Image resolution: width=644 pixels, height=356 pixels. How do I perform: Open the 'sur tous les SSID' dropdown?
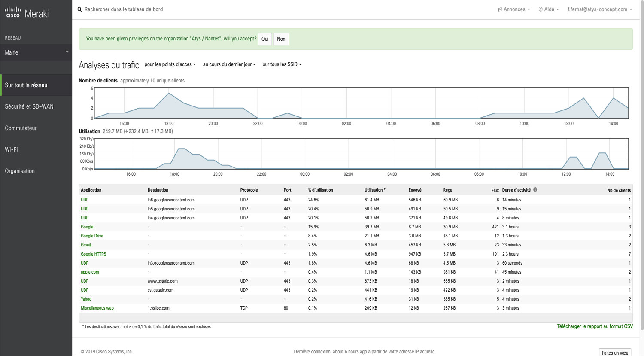282,64
